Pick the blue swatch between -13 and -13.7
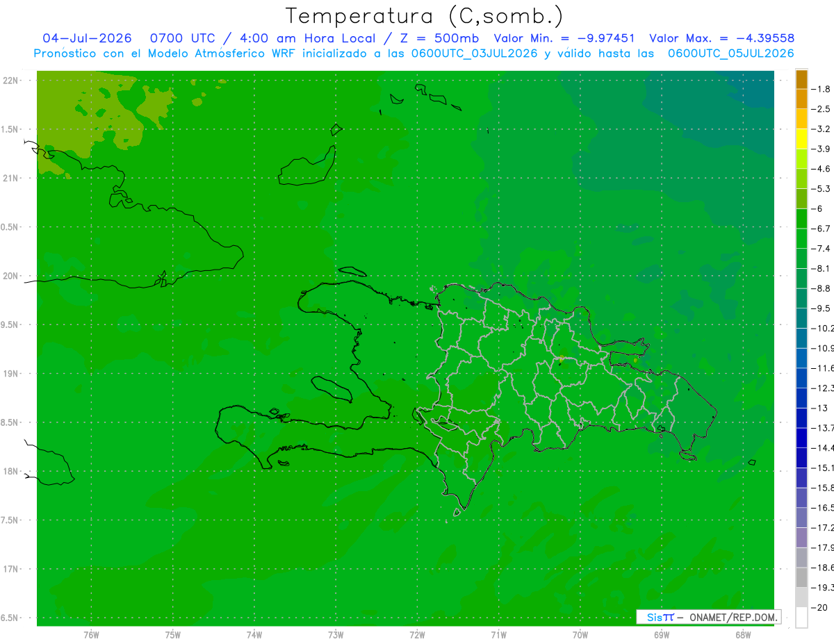834x644 pixels. click(x=801, y=418)
